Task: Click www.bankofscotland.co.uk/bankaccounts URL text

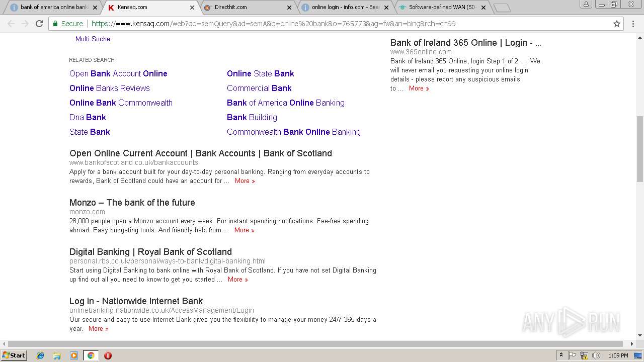Action: [x=134, y=162]
